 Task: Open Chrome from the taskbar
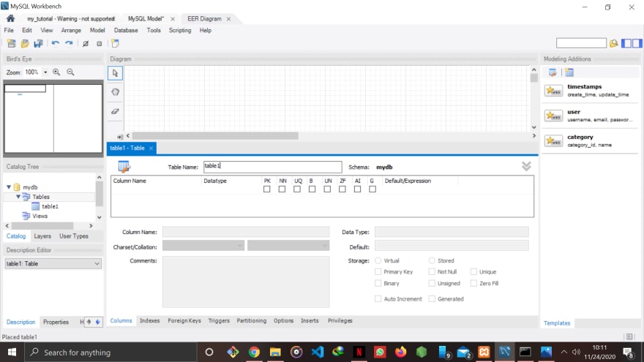coord(254,352)
